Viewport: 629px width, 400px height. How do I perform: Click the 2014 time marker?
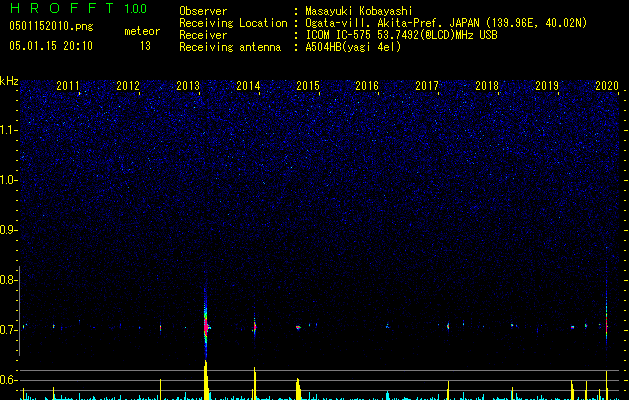(248, 86)
